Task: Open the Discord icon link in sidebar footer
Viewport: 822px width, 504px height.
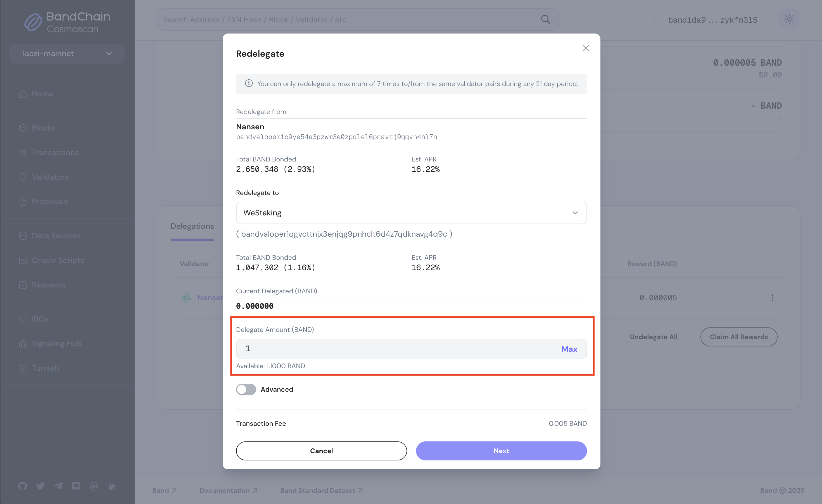Action: click(x=76, y=486)
